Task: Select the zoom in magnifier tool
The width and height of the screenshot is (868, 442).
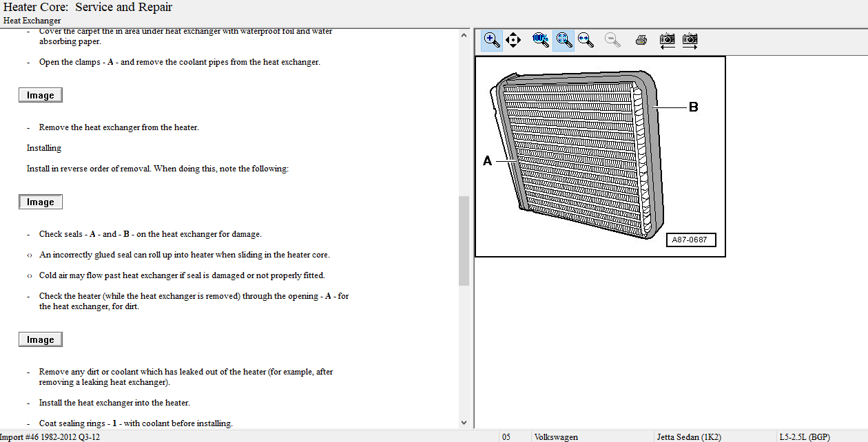Action: coord(492,40)
